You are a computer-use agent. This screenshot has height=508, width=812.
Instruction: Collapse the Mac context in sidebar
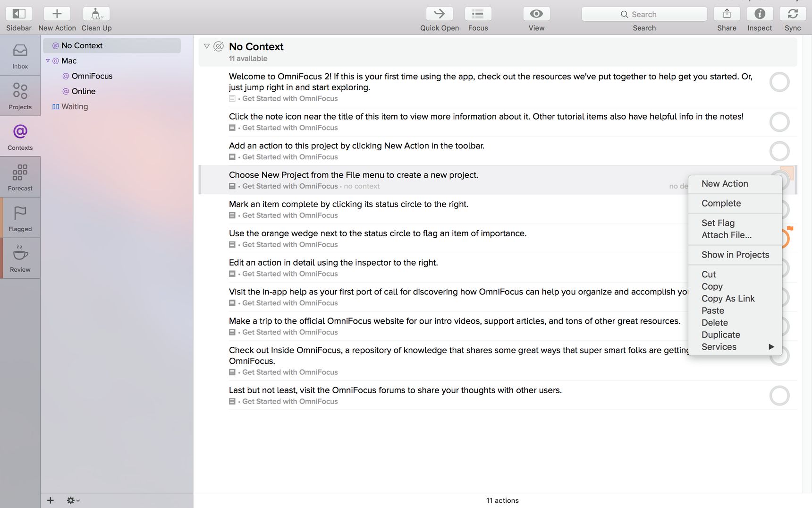click(x=48, y=60)
